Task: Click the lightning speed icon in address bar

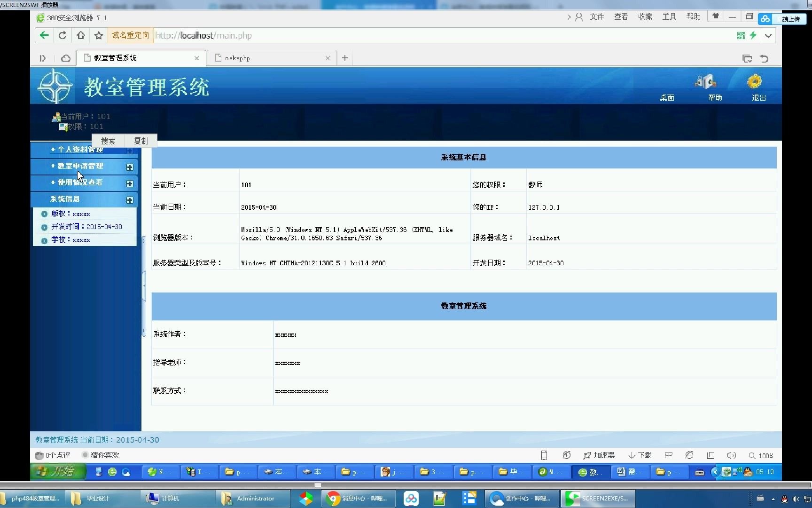Action: click(x=754, y=35)
